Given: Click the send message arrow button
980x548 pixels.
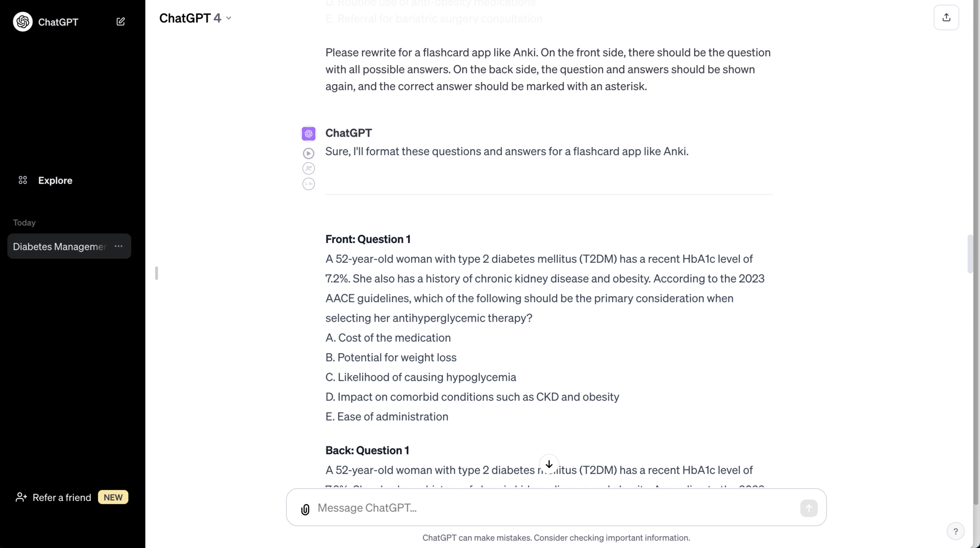Looking at the screenshot, I should click(x=809, y=508).
